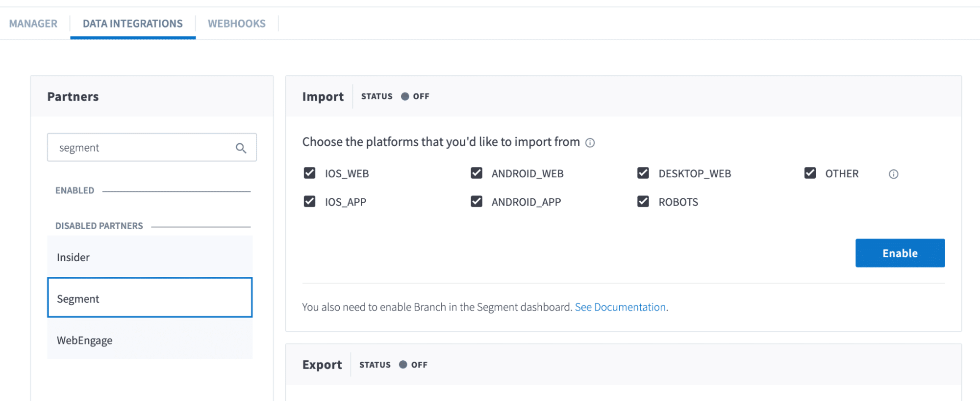Screen dimensions: 980x401
Task: Click info icon beside platform import heading
Action: [x=590, y=143]
